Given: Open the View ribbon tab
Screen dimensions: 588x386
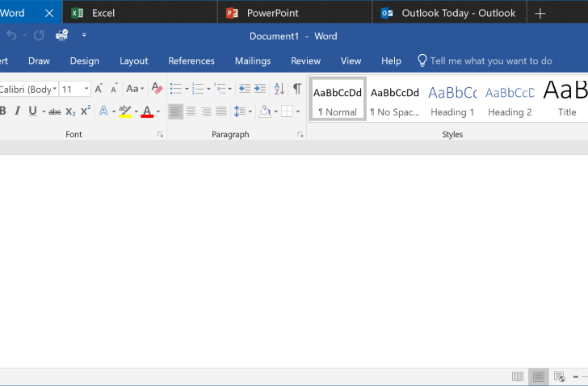Looking at the screenshot, I should tap(351, 61).
